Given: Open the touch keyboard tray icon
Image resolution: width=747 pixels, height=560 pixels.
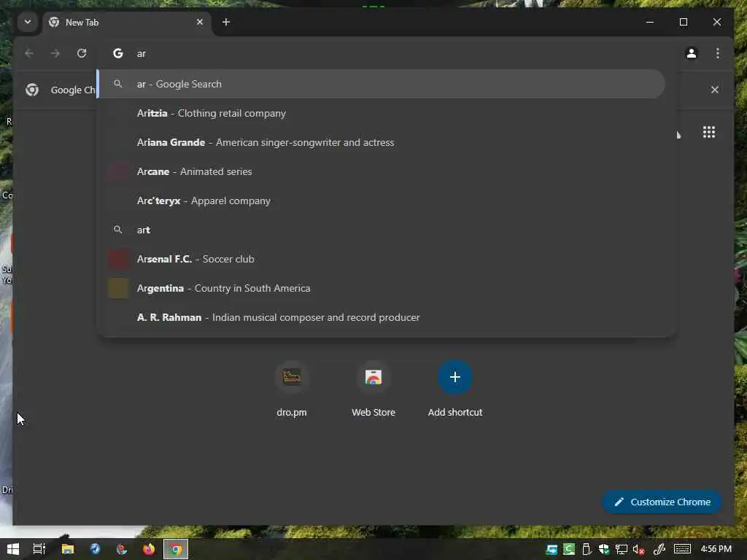Looking at the screenshot, I should (x=682, y=549).
